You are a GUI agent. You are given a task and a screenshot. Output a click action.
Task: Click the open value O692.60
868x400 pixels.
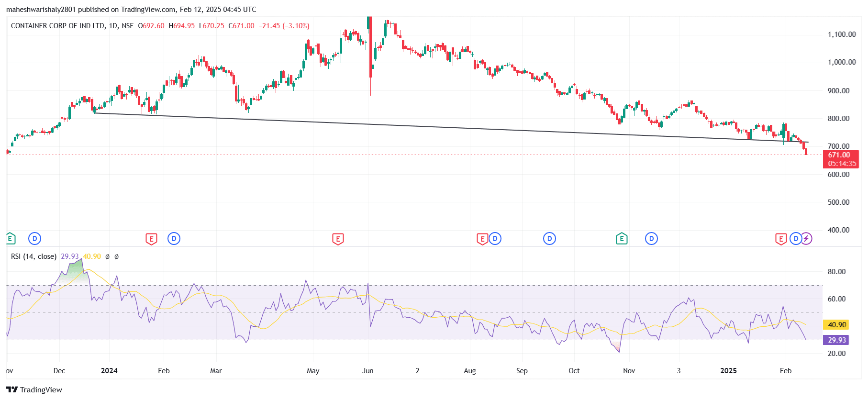(x=151, y=26)
